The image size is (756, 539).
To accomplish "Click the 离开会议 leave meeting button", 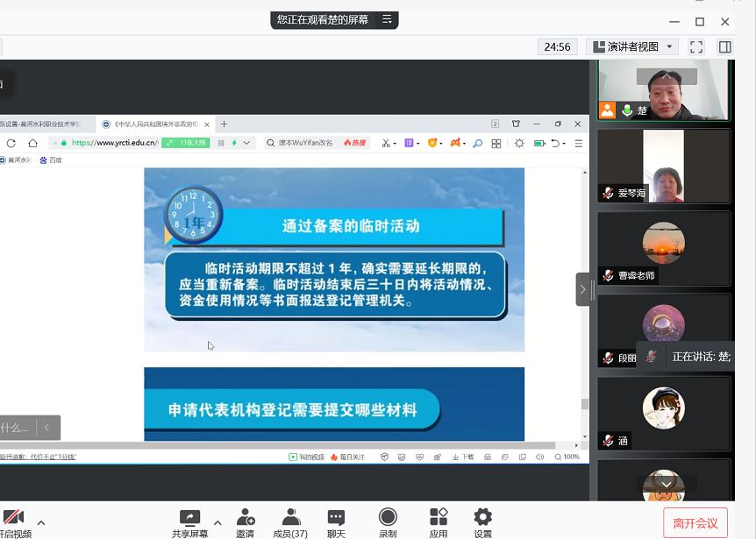I will [695, 523].
